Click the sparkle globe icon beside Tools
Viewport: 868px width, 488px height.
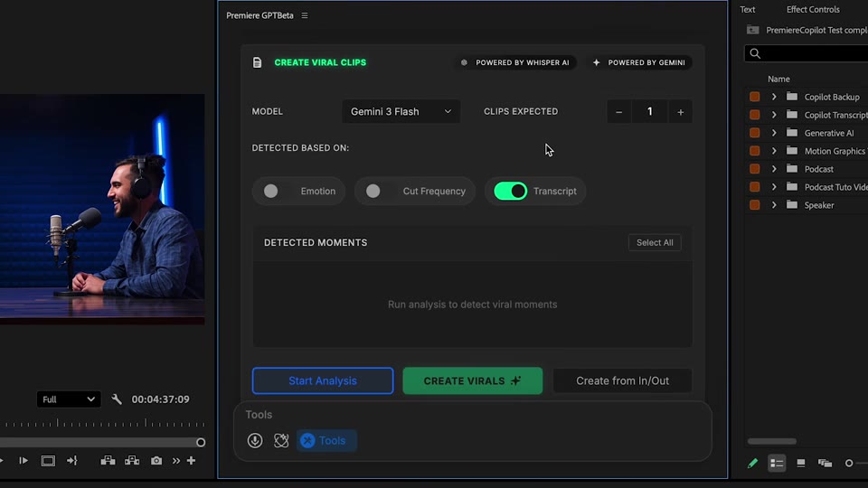pyautogui.click(x=281, y=440)
